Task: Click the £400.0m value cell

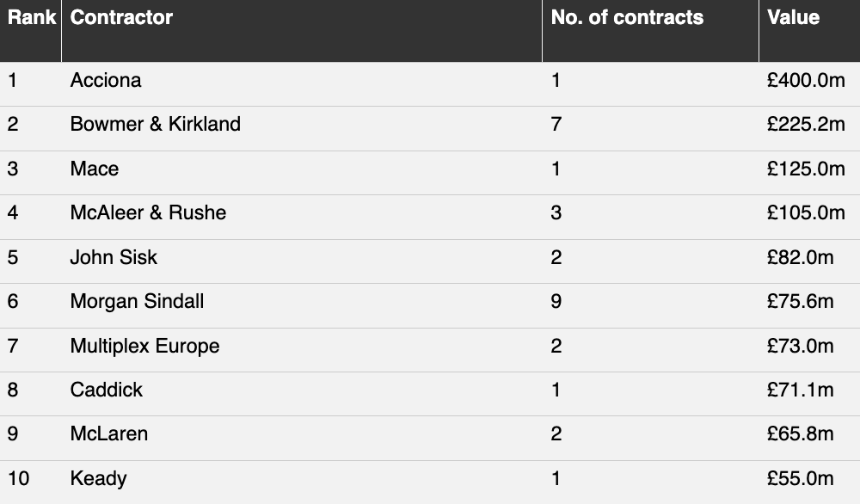Action: [806, 81]
